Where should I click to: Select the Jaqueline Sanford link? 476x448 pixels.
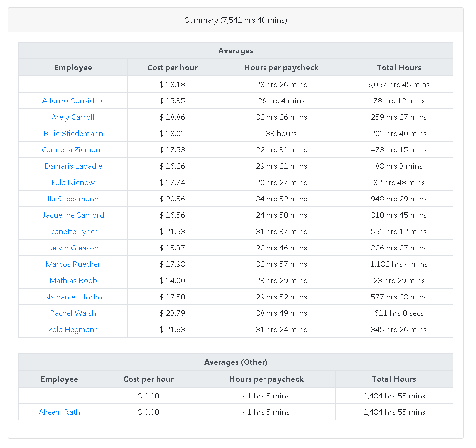point(73,215)
